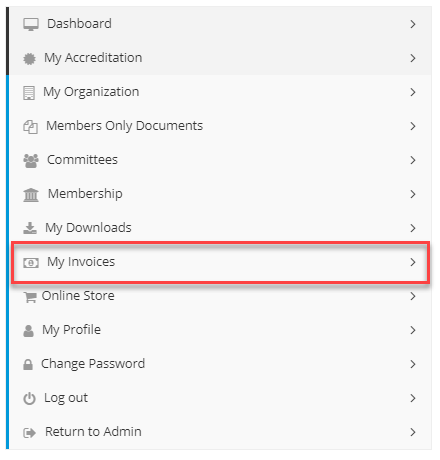Click the Members Only Documents files icon
Image resolution: width=440 pixels, height=460 pixels.
30,127
